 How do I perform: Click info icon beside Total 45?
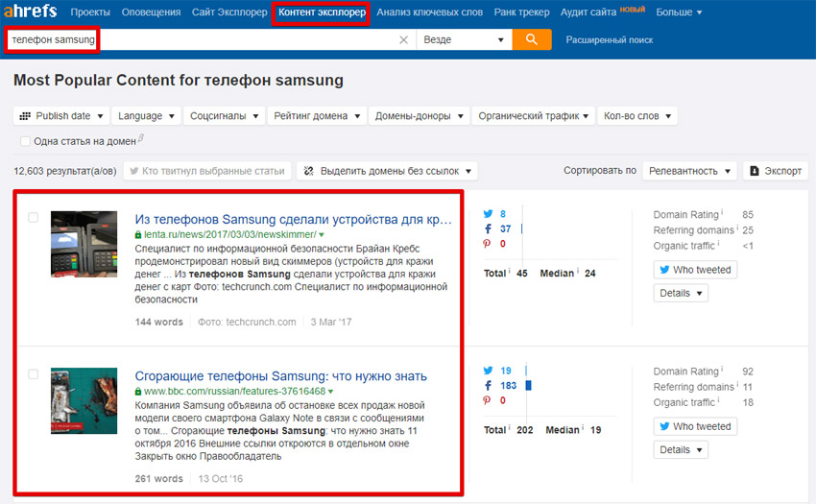pyautogui.click(x=509, y=271)
